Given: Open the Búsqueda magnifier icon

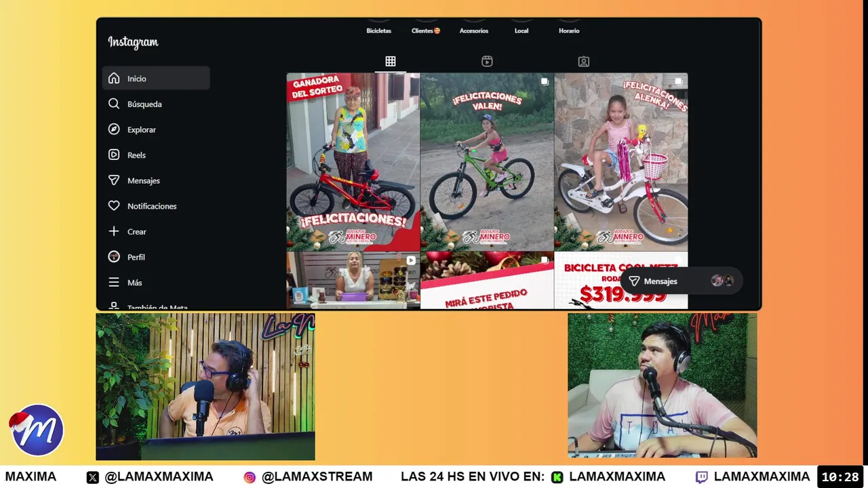Looking at the screenshot, I should pos(114,104).
